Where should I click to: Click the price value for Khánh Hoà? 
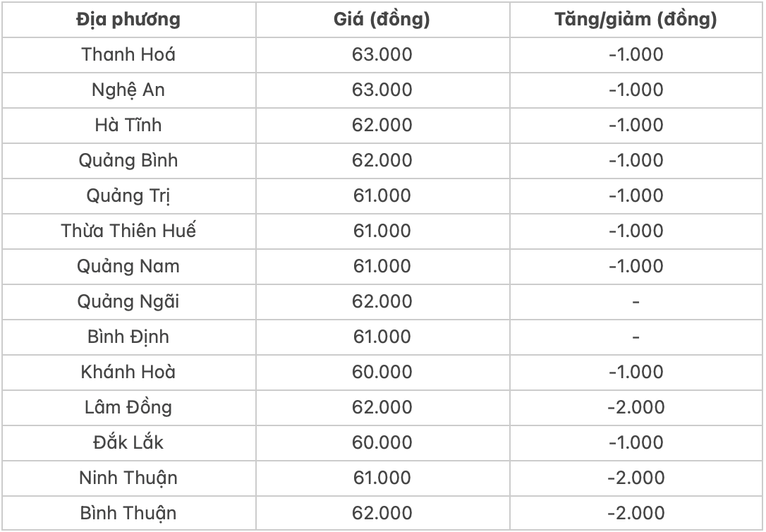coord(382,372)
